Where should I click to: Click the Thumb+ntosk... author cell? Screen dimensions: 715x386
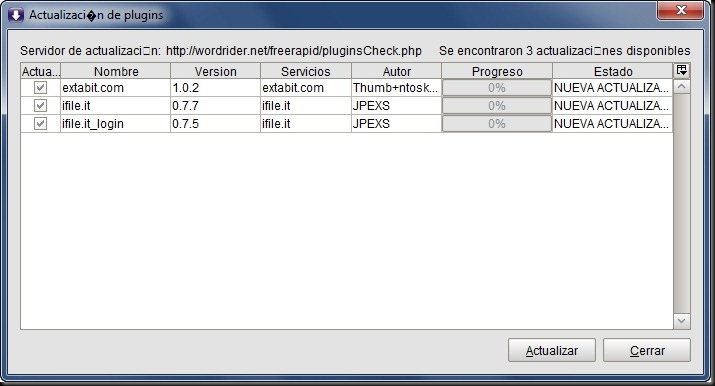(396, 87)
